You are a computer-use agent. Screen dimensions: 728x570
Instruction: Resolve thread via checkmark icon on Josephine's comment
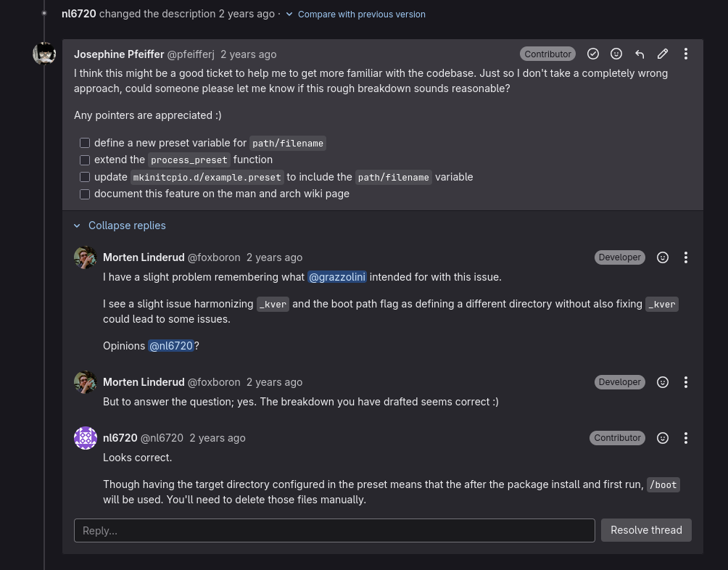click(x=593, y=54)
